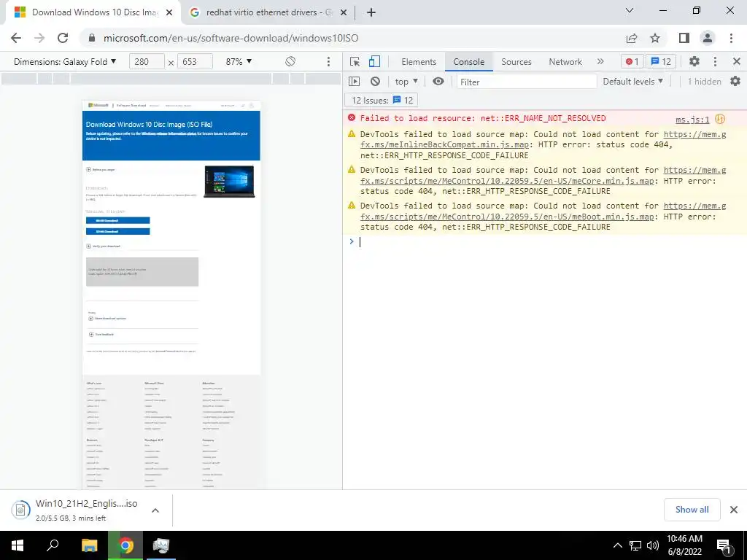The width and height of the screenshot is (747, 560).
Task: Open DevTools customize menu
Action: click(715, 61)
